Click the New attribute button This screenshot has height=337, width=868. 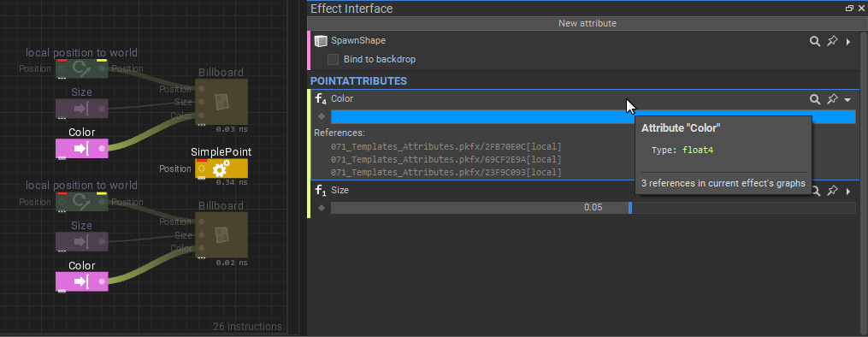click(x=587, y=23)
